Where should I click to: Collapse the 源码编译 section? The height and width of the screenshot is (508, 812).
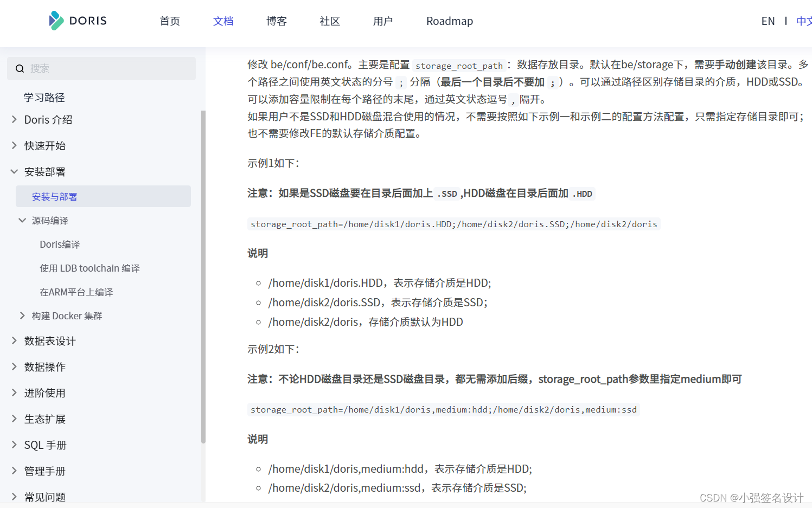22,220
